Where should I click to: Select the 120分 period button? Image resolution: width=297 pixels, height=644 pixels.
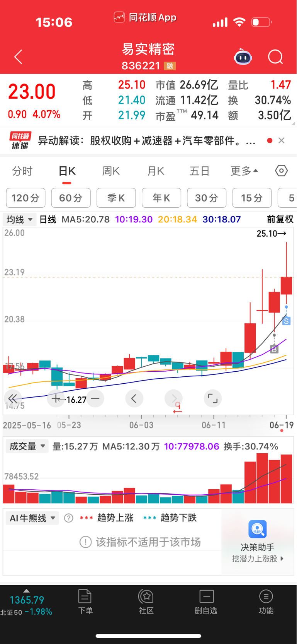(x=25, y=198)
